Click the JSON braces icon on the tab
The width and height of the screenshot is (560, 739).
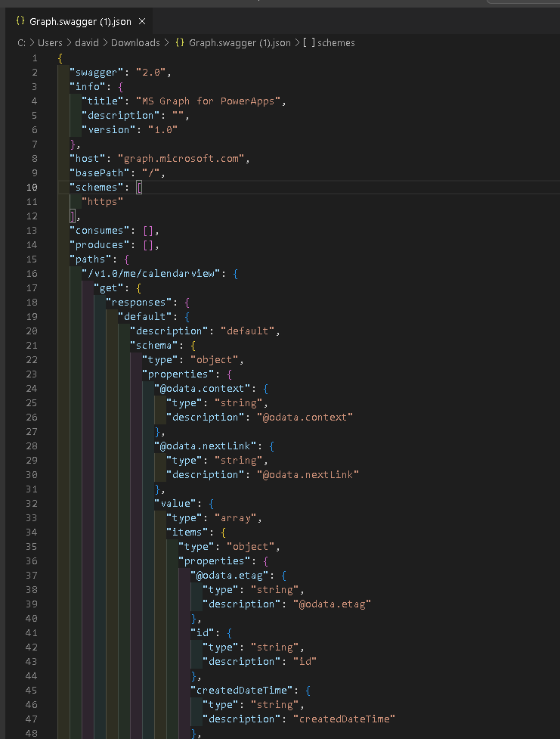click(x=20, y=20)
